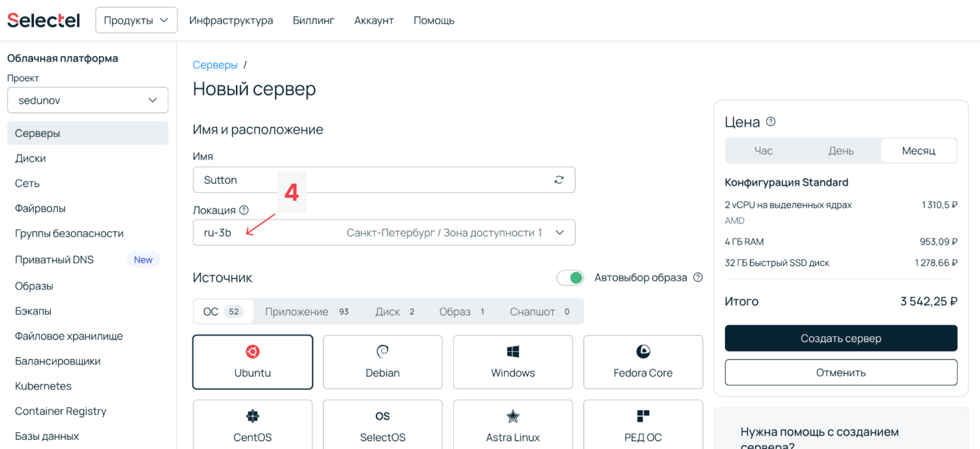Show help icon beside Автовыбор образа

698,278
